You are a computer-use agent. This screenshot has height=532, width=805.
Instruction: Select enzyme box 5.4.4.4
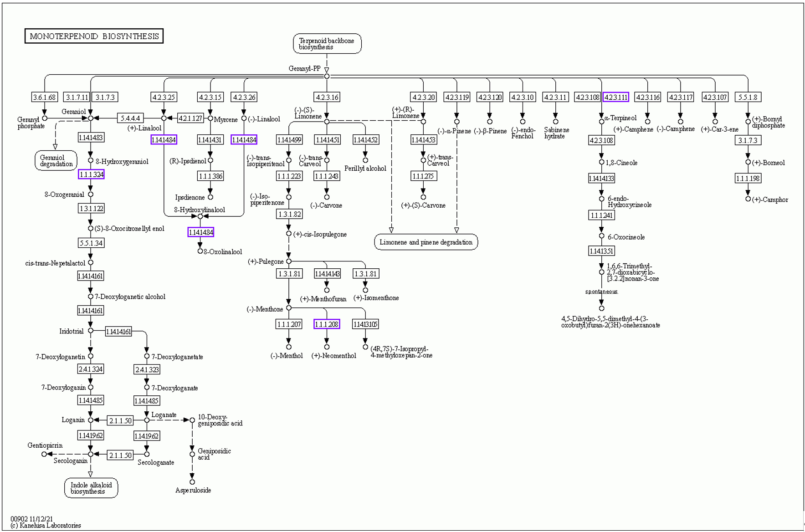click(x=130, y=118)
